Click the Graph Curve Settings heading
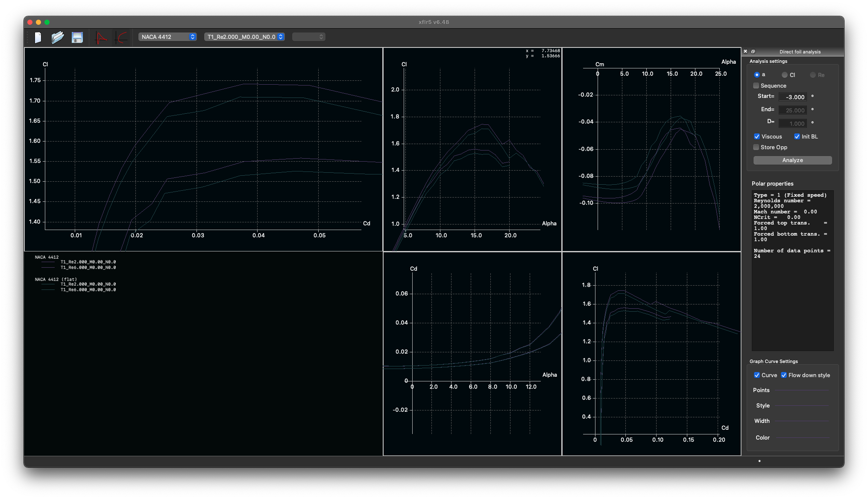Image resolution: width=868 pixels, height=499 pixels. pos(774,361)
